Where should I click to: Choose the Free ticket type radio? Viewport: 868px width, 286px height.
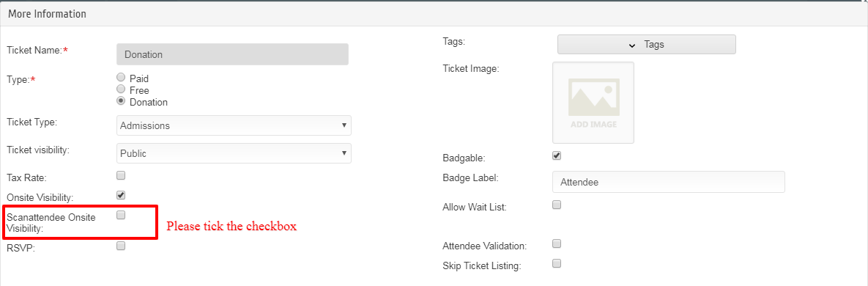point(121,89)
